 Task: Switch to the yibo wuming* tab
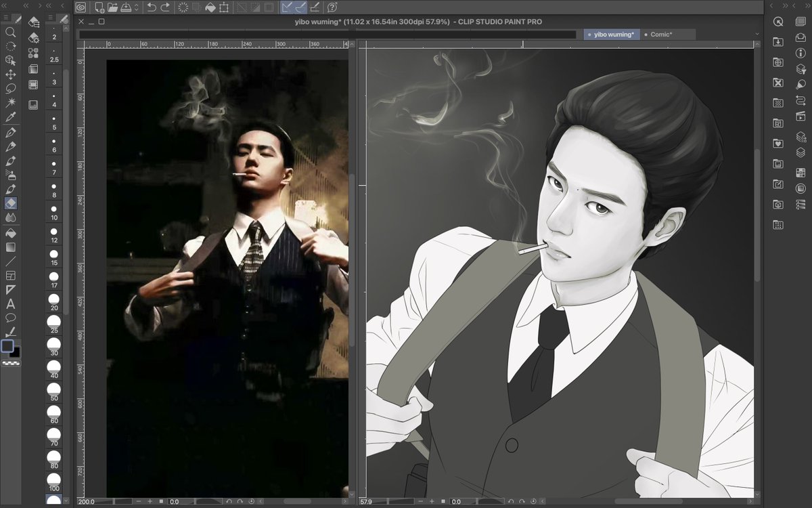point(611,34)
